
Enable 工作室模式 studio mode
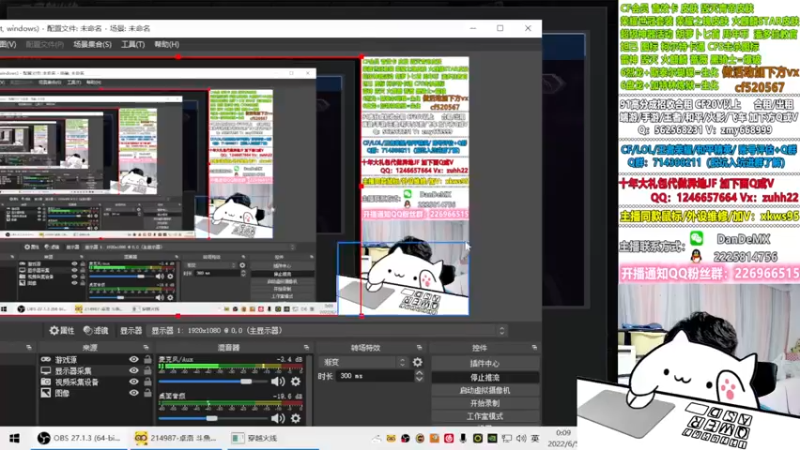[485, 416]
